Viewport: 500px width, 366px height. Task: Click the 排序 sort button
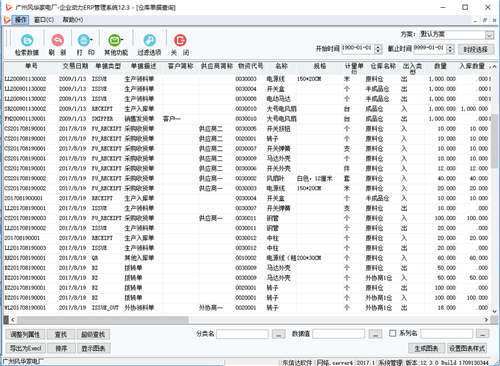(x=61, y=348)
